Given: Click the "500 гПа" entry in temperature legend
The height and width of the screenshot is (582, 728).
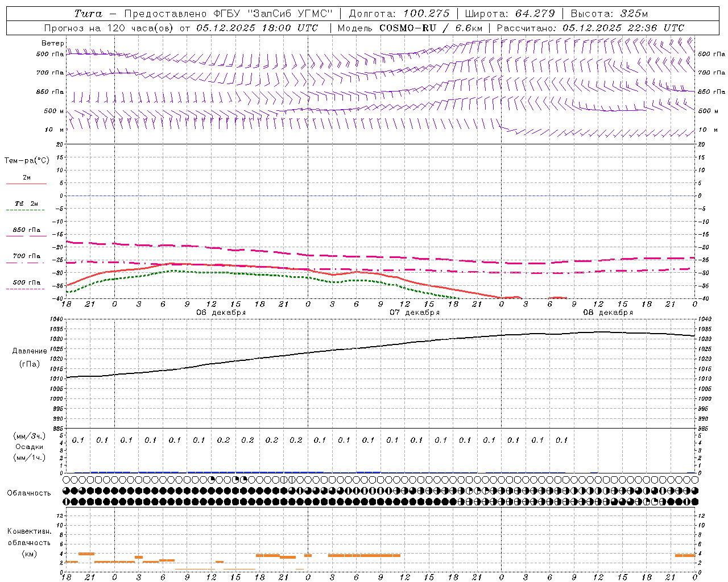Looking at the screenshot, I should pyautogui.click(x=27, y=282).
